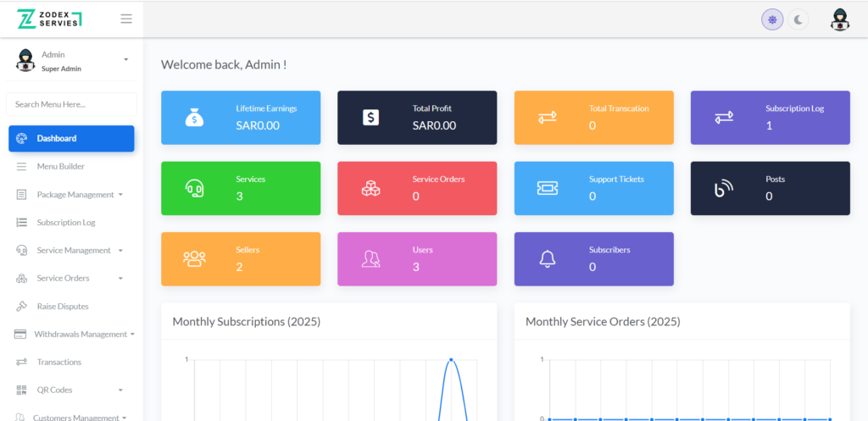This screenshot has height=421, width=868.
Task: Select the Dashboard menu item
Action: coord(71,139)
